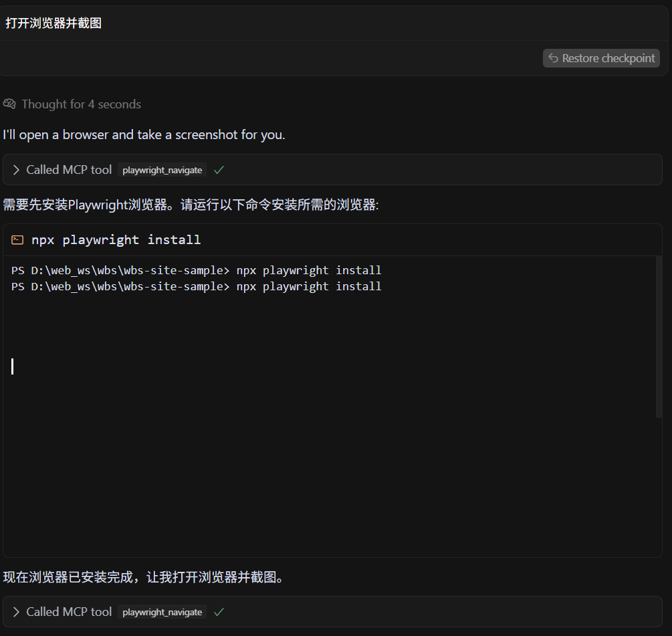Select the second playwright_navigate badge
Viewport: 672px width, 636px height.
pos(162,612)
